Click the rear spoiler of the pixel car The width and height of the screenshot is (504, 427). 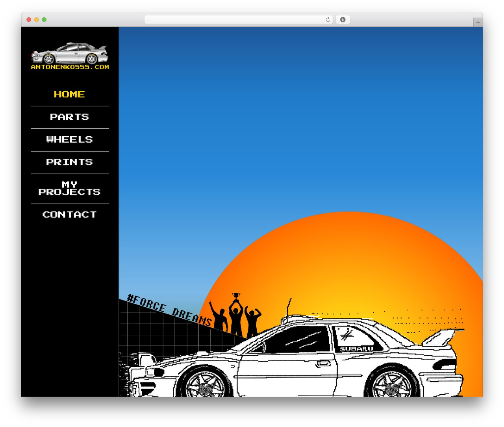pos(443,337)
